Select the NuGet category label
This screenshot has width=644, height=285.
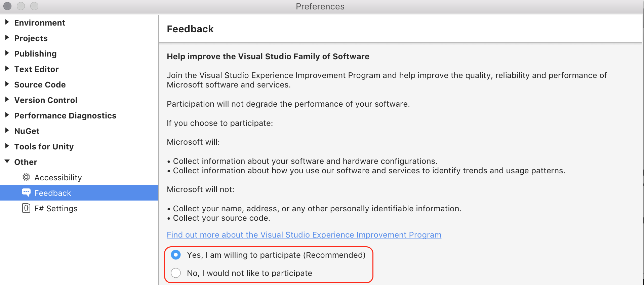[x=27, y=131]
